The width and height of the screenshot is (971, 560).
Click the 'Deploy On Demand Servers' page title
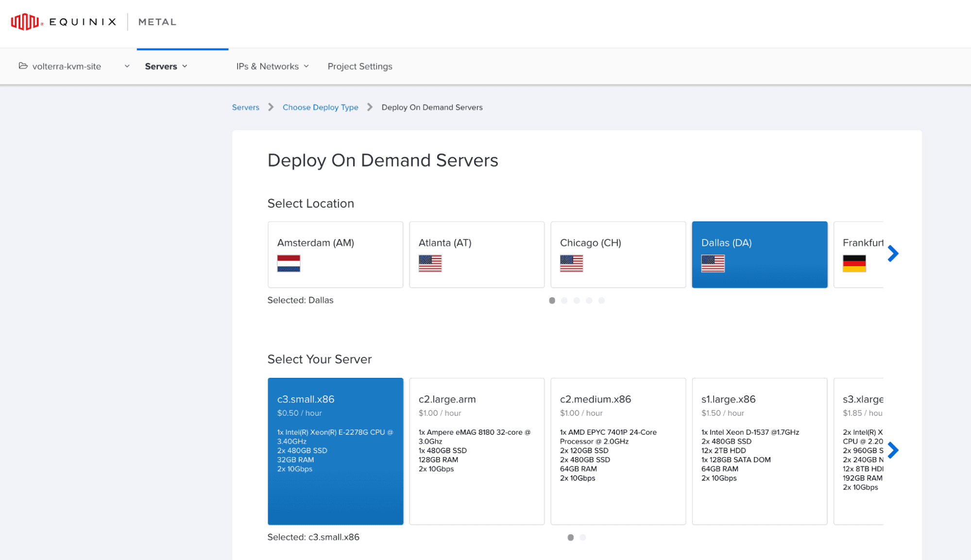[x=383, y=160]
